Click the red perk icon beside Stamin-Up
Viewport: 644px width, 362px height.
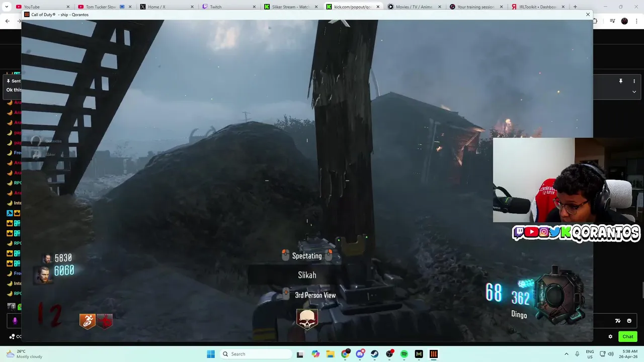(105, 321)
